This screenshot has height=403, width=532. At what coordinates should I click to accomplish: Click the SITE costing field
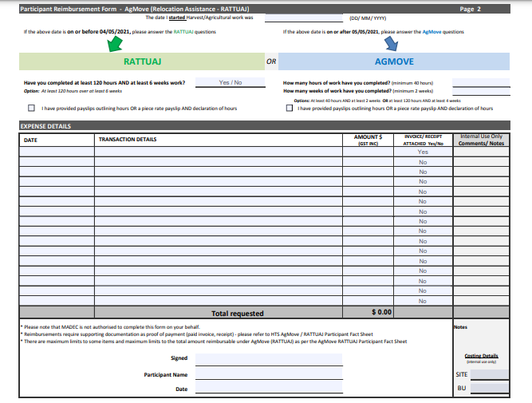coord(489,374)
